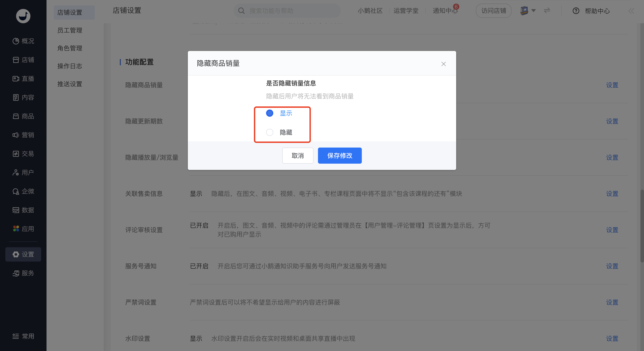Open the 直播 live broadcast sidebar icon
This screenshot has width=644, height=351.
click(16, 78)
